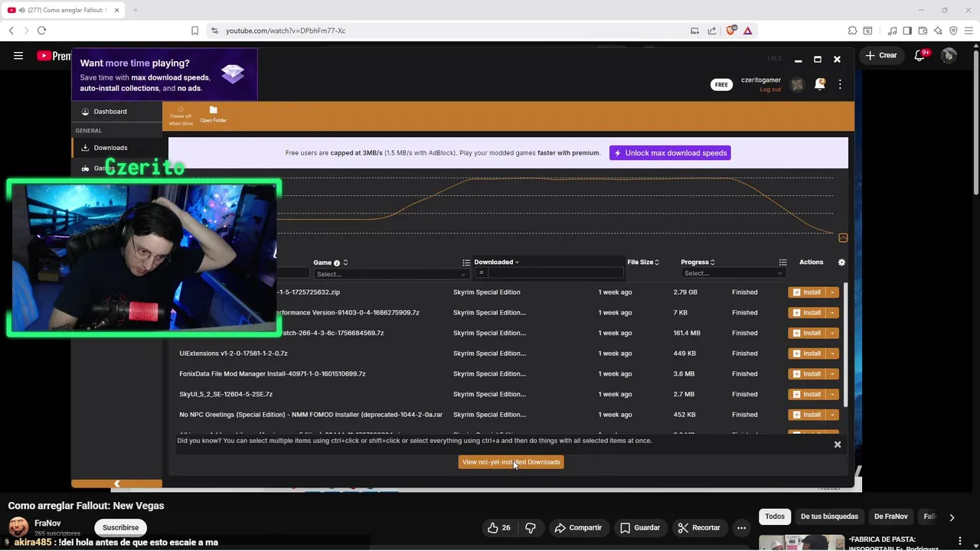Click the Vortex downloads list scrollbar

[845, 346]
